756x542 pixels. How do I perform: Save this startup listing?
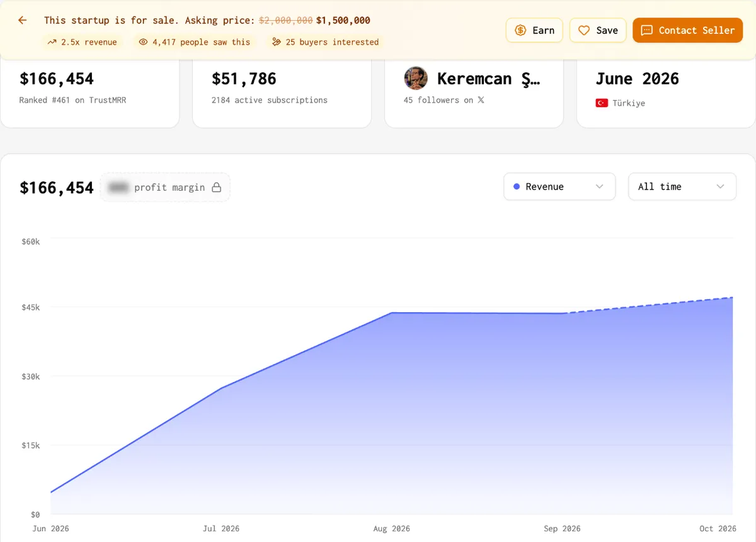(598, 30)
